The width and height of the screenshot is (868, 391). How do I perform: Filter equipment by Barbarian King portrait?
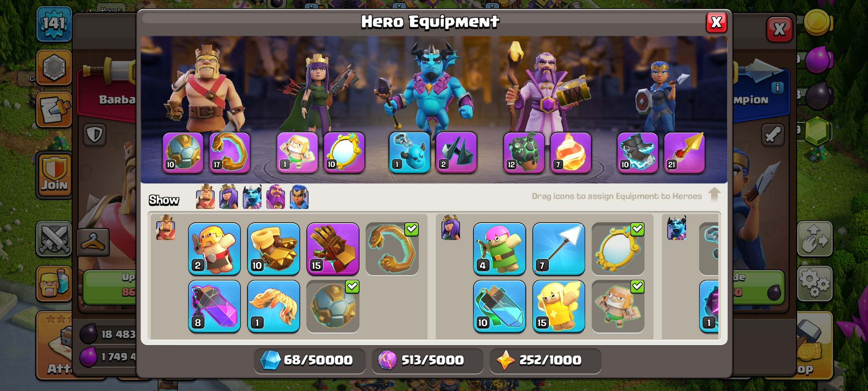pyautogui.click(x=205, y=197)
